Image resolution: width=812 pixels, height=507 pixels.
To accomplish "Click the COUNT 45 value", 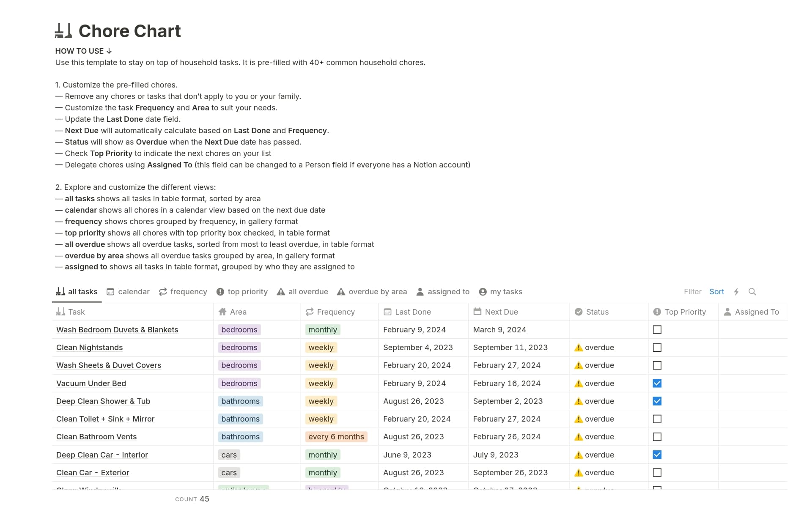I will pyautogui.click(x=192, y=499).
